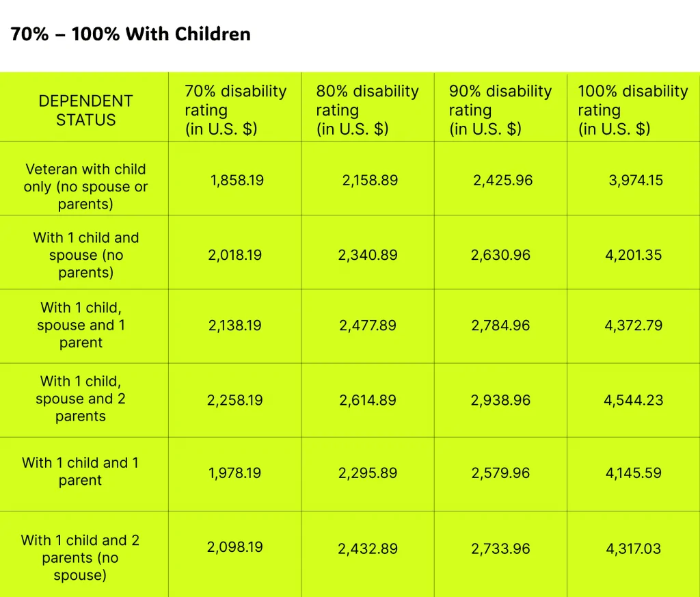The image size is (700, 597).
Task: Click the 2,432.89 table cell
Action: (367, 548)
